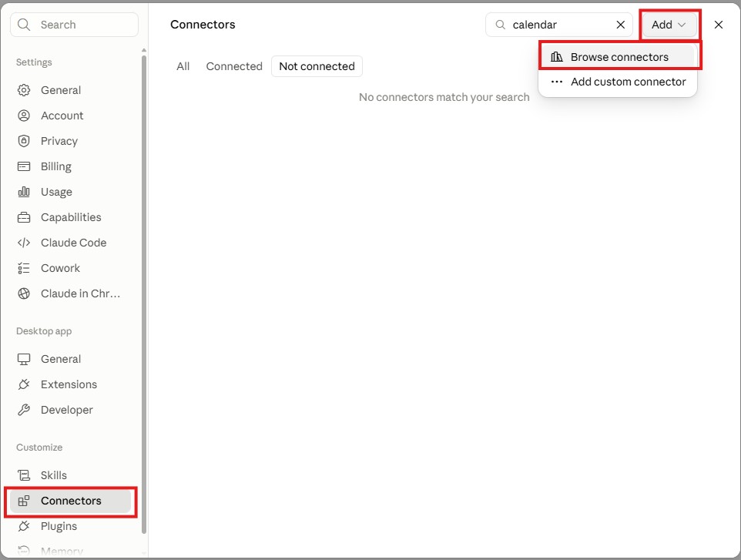Open the Cowork settings label
741x560 pixels.
point(61,268)
